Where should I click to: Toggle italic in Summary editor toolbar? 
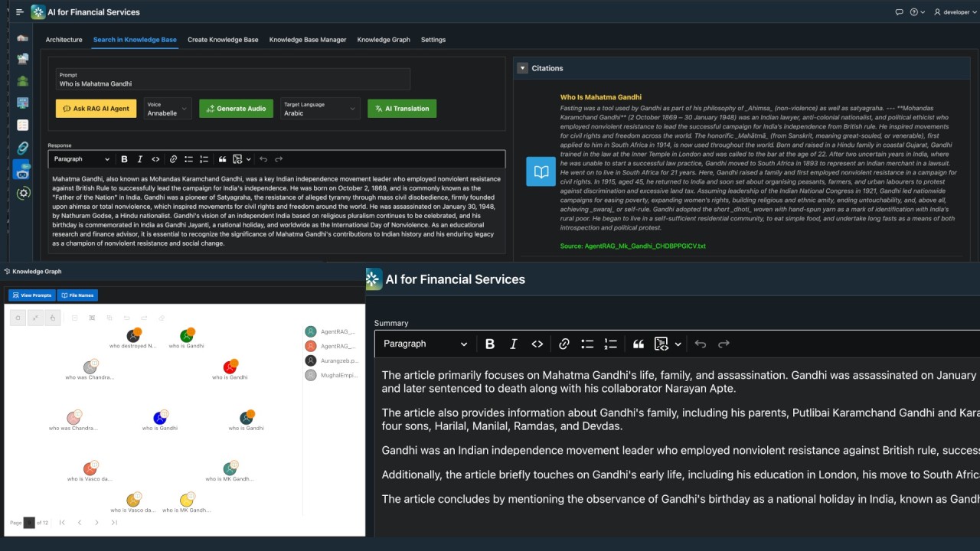pyautogui.click(x=514, y=344)
